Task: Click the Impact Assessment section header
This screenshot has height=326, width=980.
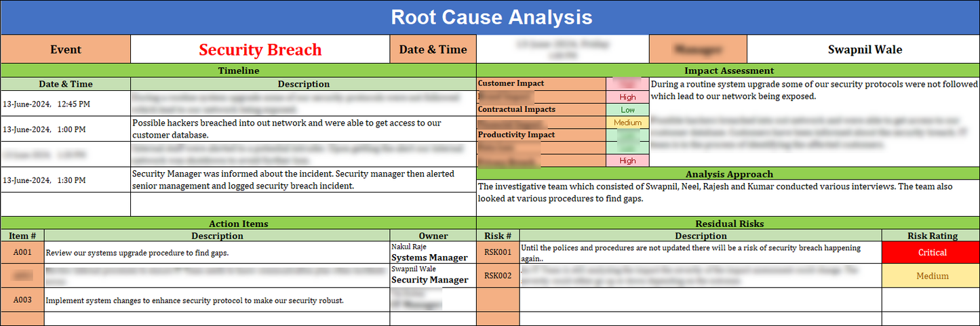Action: (x=728, y=70)
